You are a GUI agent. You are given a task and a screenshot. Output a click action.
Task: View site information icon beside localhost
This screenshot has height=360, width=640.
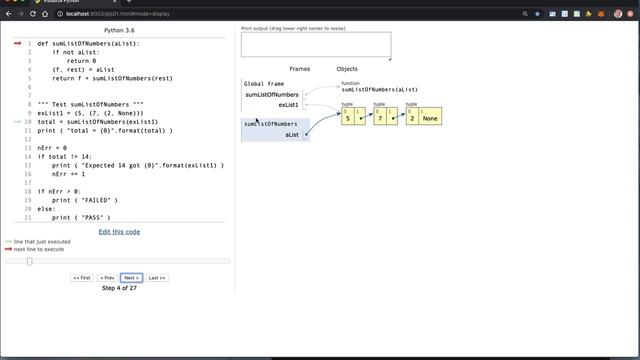click(60, 14)
